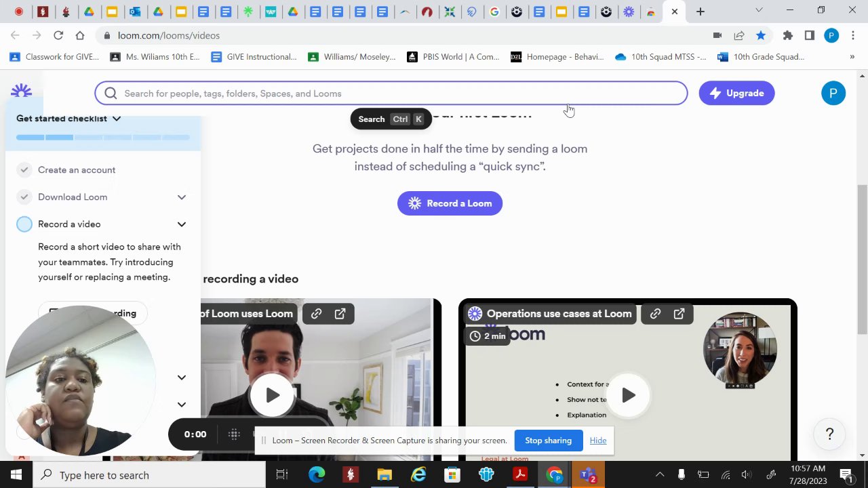Play the 'of Loom uses Loom' video

pyautogui.click(x=272, y=395)
